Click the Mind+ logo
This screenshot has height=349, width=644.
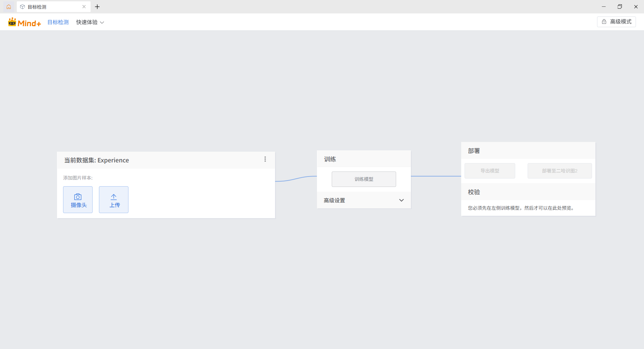tap(24, 22)
